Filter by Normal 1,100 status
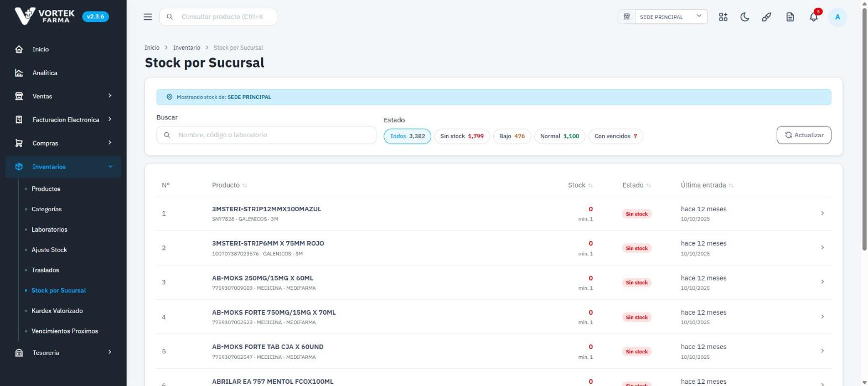Viewport: 868px width, 386px height. click(560, 136)
